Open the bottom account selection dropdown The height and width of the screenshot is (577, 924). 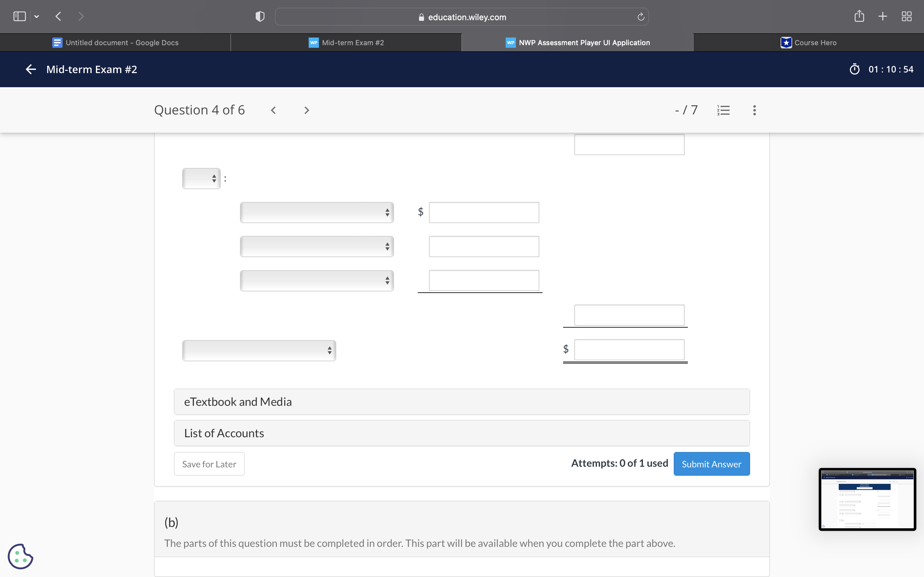click(259, 350)
